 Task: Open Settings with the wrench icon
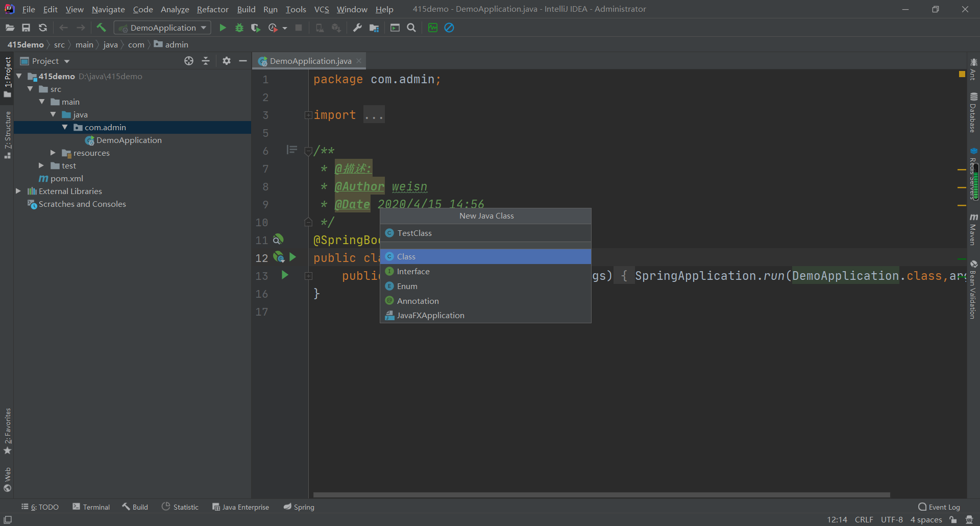357,28
